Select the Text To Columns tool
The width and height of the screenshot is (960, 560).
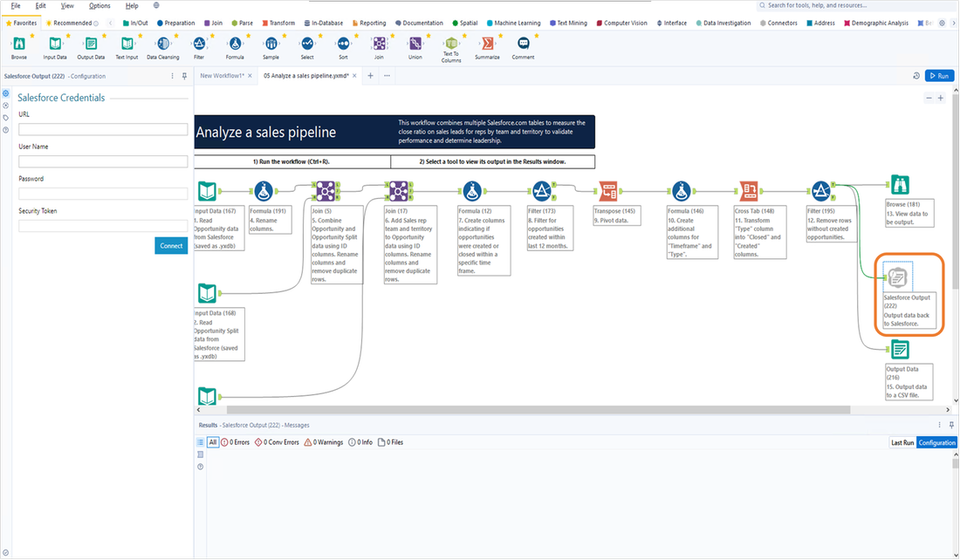[451, 44]
